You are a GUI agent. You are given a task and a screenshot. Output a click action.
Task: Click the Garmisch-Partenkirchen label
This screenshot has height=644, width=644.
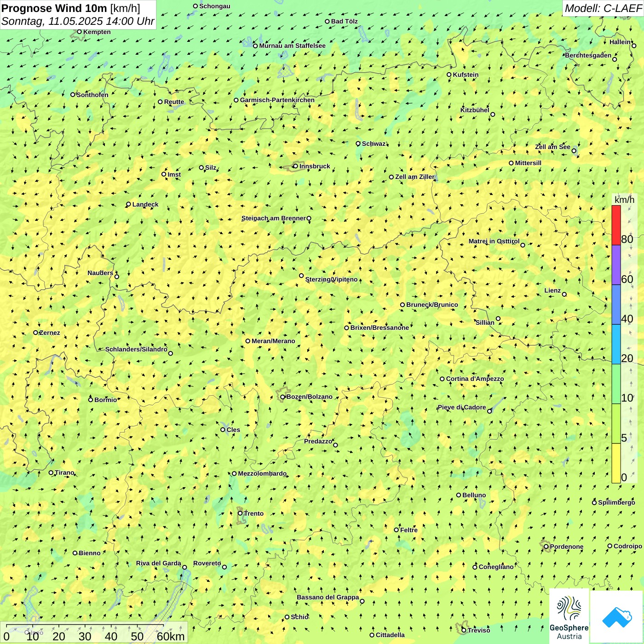[277, 100]
